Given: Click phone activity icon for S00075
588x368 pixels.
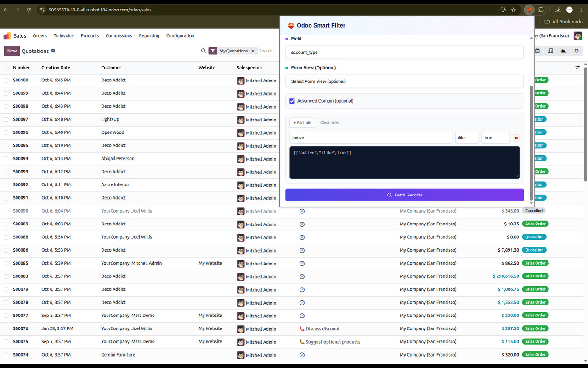Looking at the screenshot, I should 302,342.
